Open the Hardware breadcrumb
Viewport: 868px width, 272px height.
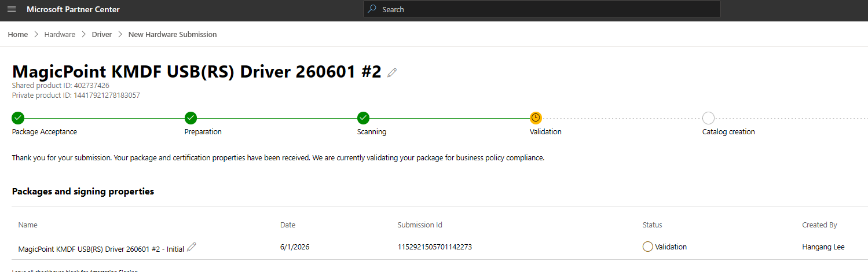60,35
